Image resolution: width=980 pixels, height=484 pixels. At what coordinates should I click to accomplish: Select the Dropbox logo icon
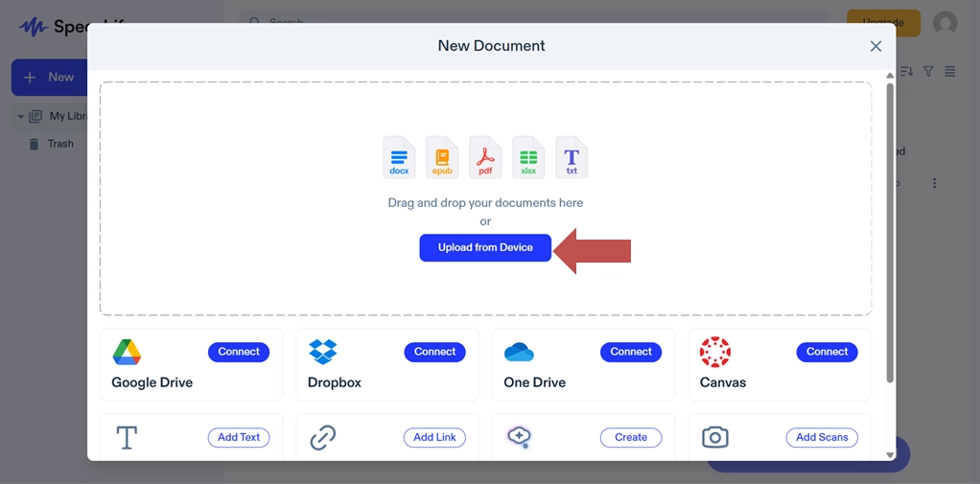tap(323, 352)
